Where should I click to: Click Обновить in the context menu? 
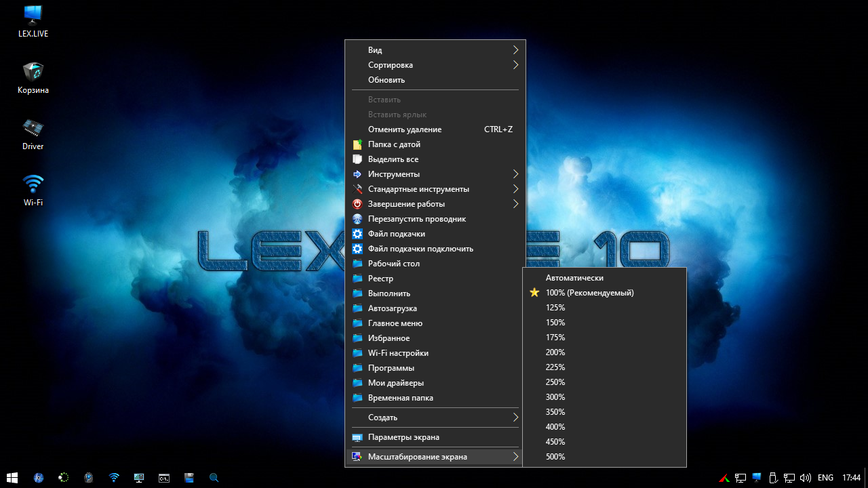[x=387, y=80]
